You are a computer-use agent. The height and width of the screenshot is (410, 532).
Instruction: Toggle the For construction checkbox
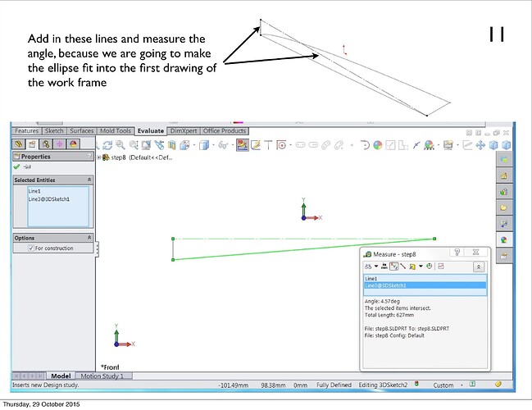tap(31, 248)
